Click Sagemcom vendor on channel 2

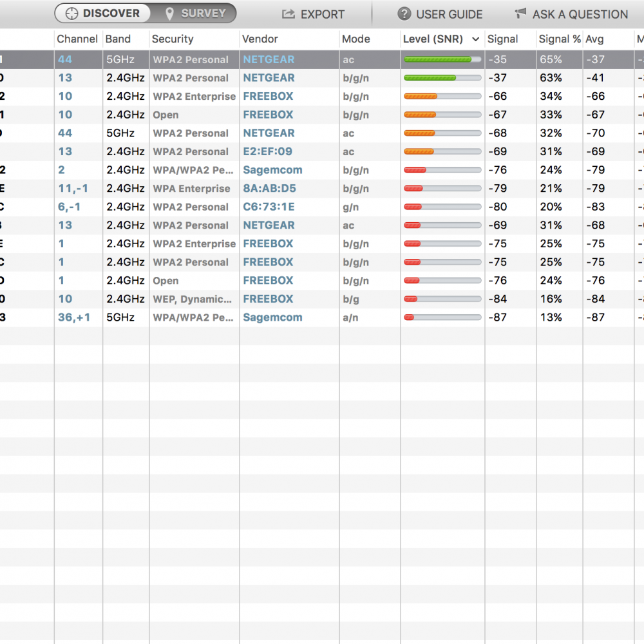point(272,170)
